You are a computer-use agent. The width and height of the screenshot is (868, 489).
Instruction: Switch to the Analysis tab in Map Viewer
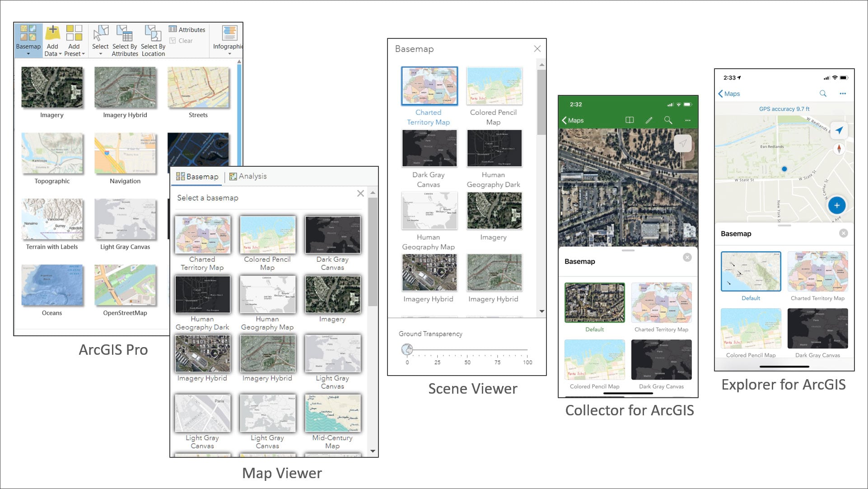coord(248,176)
